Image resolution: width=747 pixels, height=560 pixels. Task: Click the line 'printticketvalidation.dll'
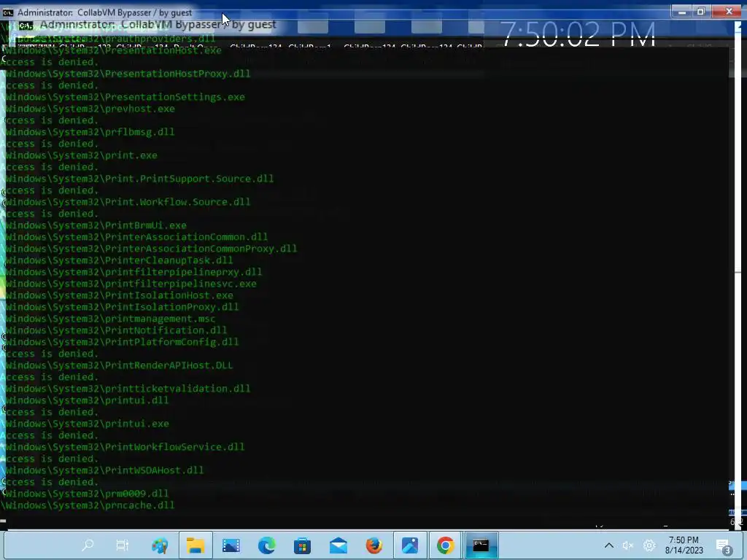point(128,389)
